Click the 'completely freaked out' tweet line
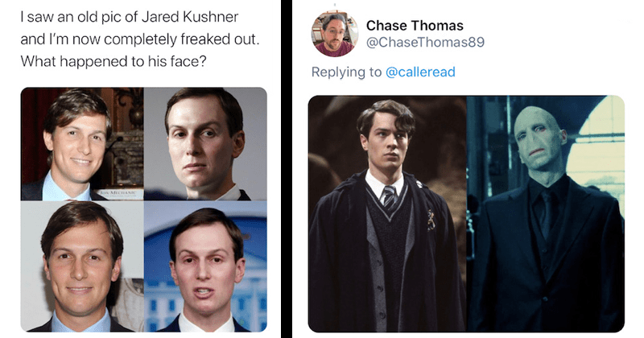This screenshot has height=338, width=644. (140, 39)
